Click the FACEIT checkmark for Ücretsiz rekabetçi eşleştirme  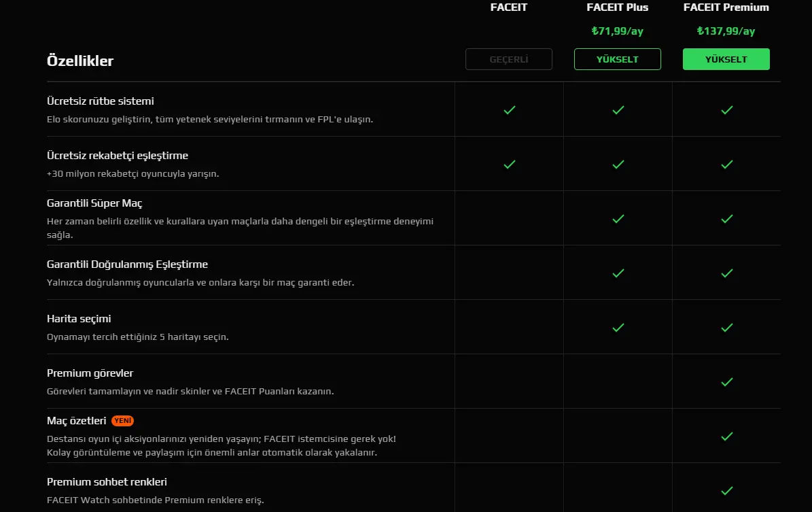coord(510,165)
